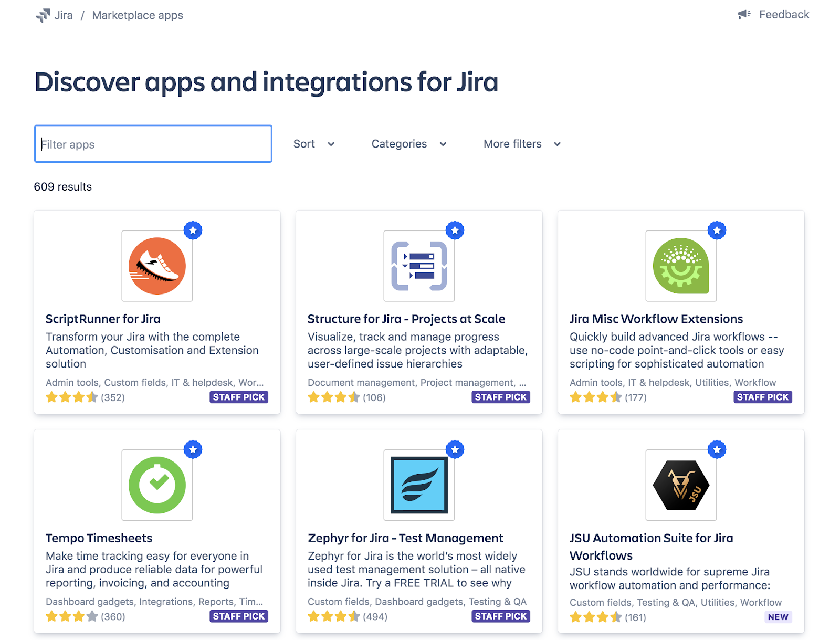This screenshot has height=640, width=840.
Task: Click the (177) review count
Action: [636, 397]
